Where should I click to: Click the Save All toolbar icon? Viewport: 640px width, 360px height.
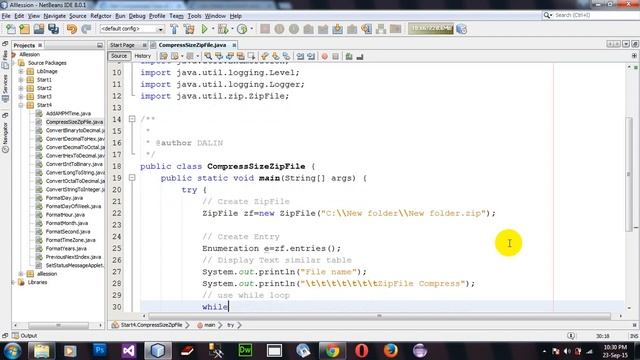click(53, 29)
